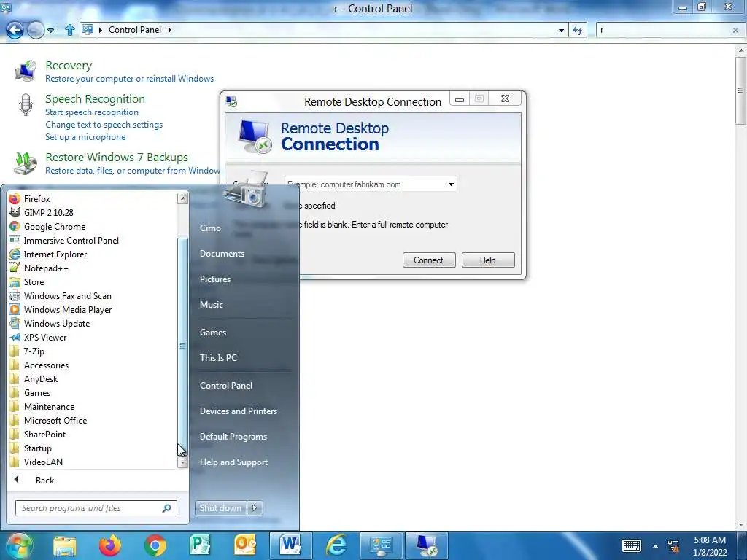Click the Refresh button beside address bar
The image size is (747, 560).
point(578,30)
